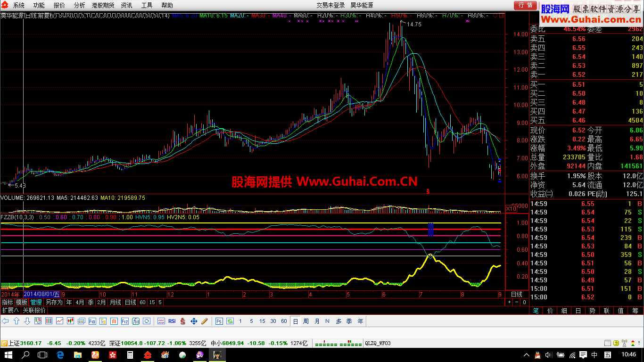Click the red 行情 button
Image resolution: width=644 pixels, height=362 pixels.
(525, 5)
